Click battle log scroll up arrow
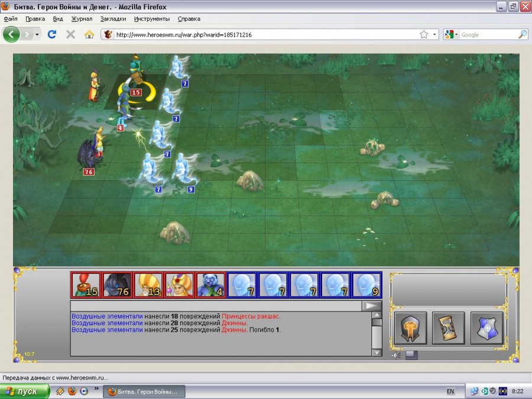Viewport: 532px width, 399px height. tap(377, 315)
